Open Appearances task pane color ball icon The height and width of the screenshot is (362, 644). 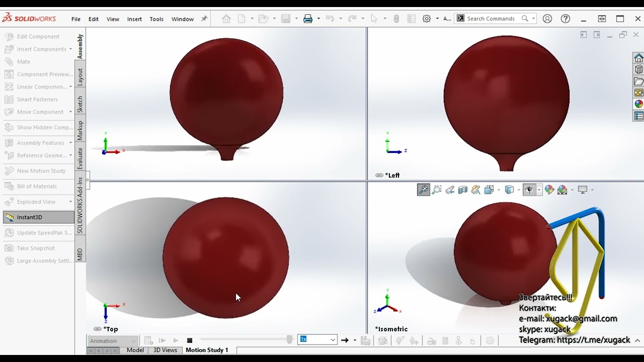point(638,104)
